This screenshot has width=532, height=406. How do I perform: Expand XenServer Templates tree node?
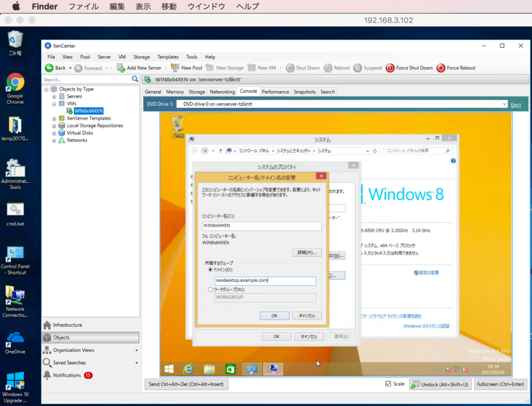54,119
